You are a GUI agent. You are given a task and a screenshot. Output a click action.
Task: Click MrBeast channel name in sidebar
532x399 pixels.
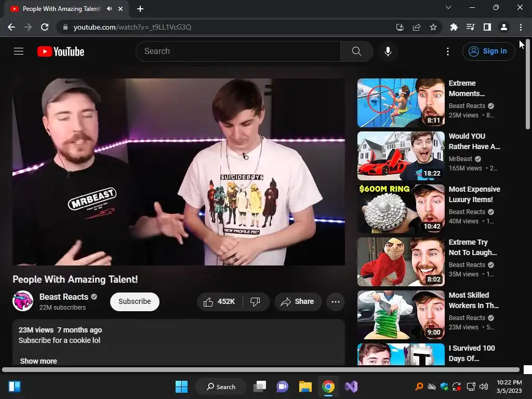tap(460, 159)
